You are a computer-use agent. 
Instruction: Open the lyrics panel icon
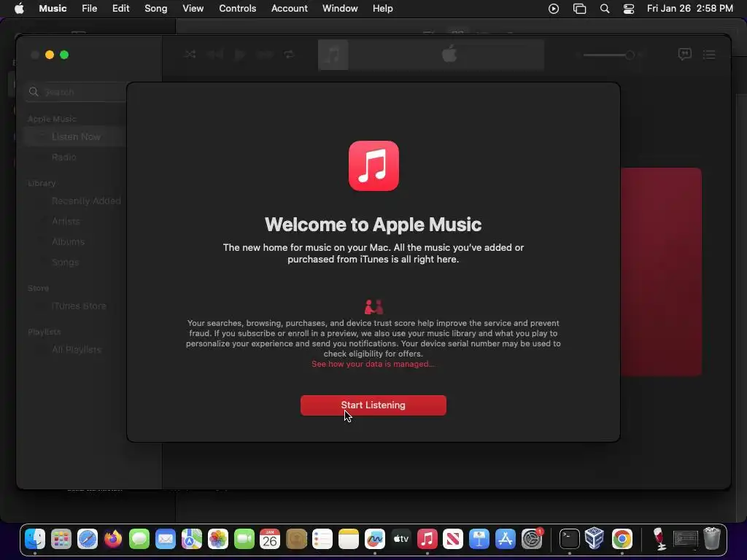point(684,54)
